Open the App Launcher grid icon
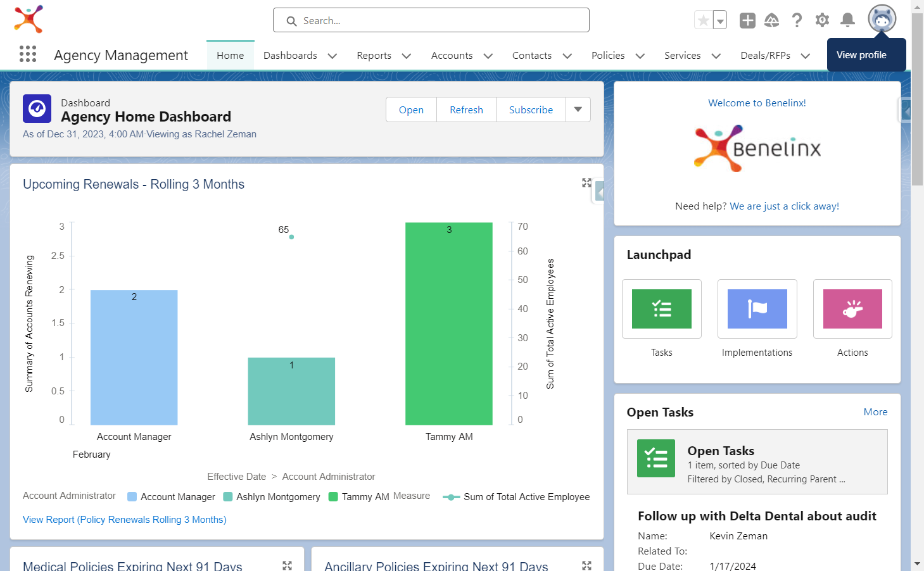 tap(28, 54)
